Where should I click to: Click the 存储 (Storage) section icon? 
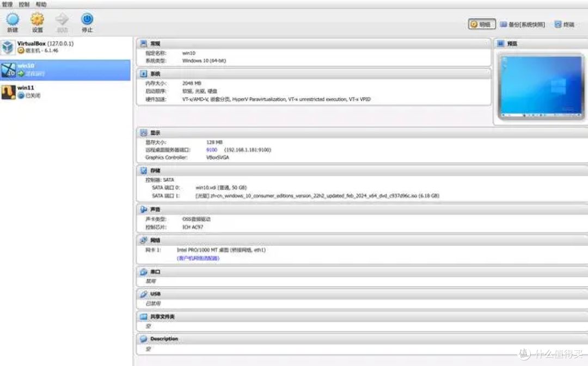pos(144,170)
